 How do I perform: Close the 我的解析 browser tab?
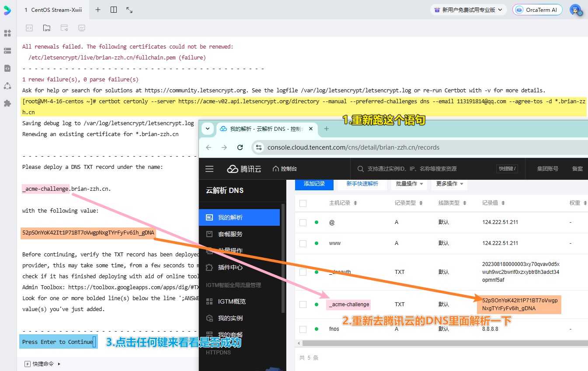(x=311, y=129)
